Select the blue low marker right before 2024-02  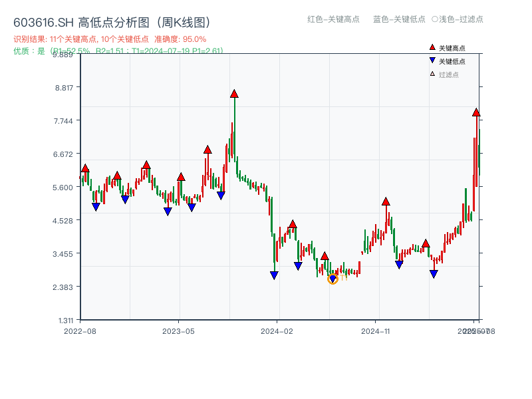point(274,275)
